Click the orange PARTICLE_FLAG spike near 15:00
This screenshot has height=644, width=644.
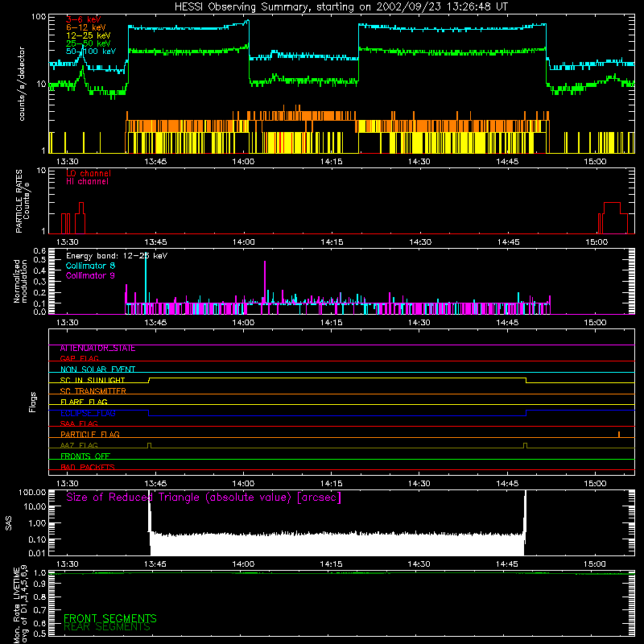tap(619, 435)
